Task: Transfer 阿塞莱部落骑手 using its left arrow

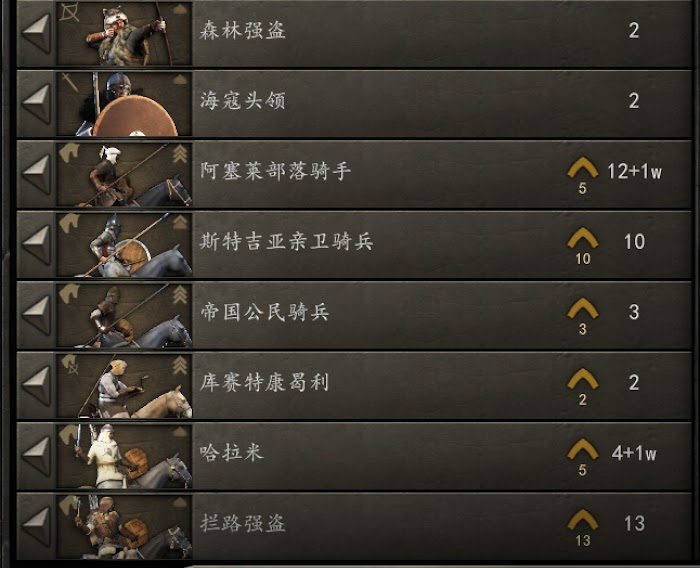Action: [x=36, y=174]
